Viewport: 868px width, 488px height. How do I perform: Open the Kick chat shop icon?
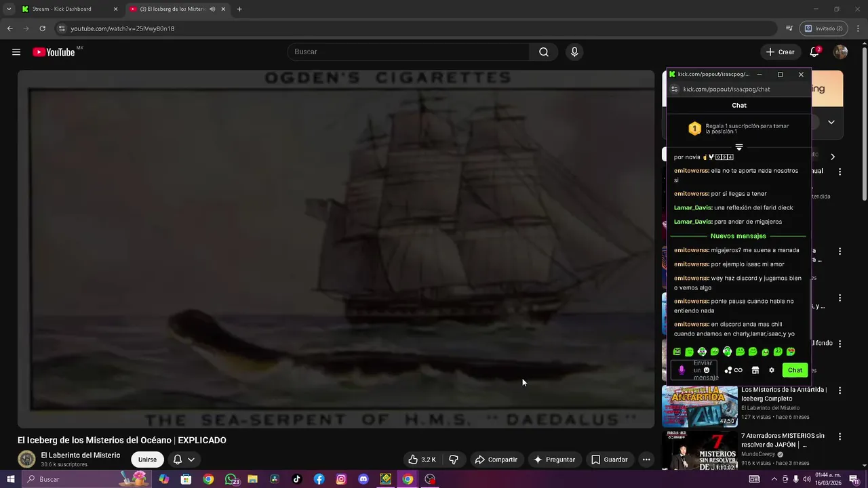coord(755,370)
